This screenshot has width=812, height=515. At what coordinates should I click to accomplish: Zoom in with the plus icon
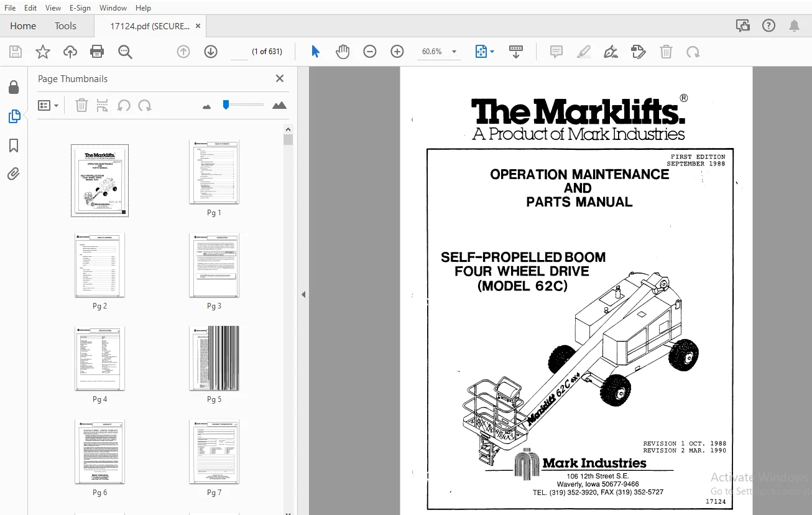[397, 52]
